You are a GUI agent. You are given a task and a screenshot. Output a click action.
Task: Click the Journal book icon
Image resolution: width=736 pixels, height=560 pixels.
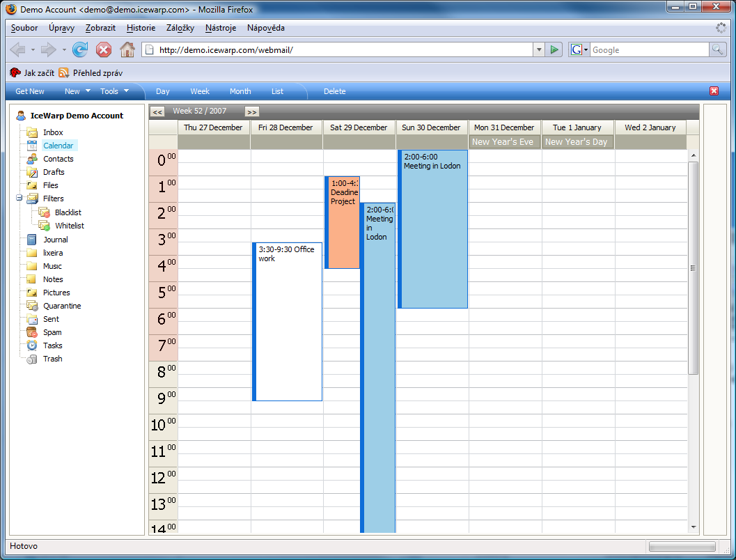[x=32, y=240]
